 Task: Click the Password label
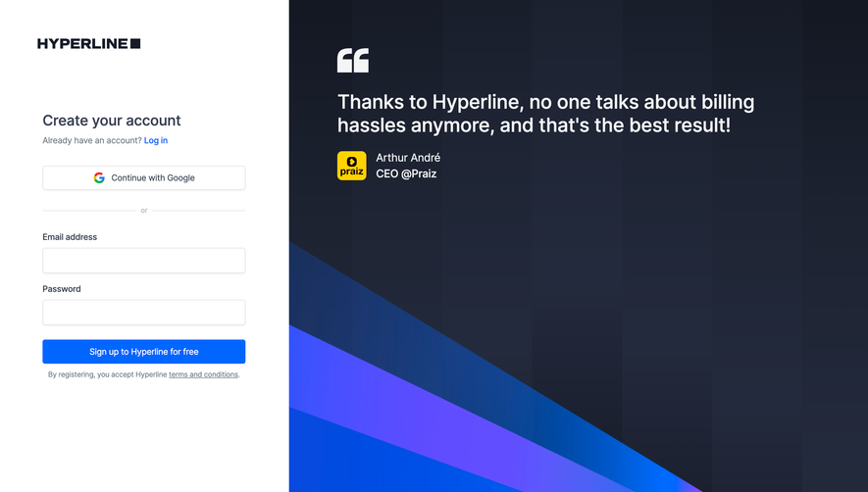62,289
